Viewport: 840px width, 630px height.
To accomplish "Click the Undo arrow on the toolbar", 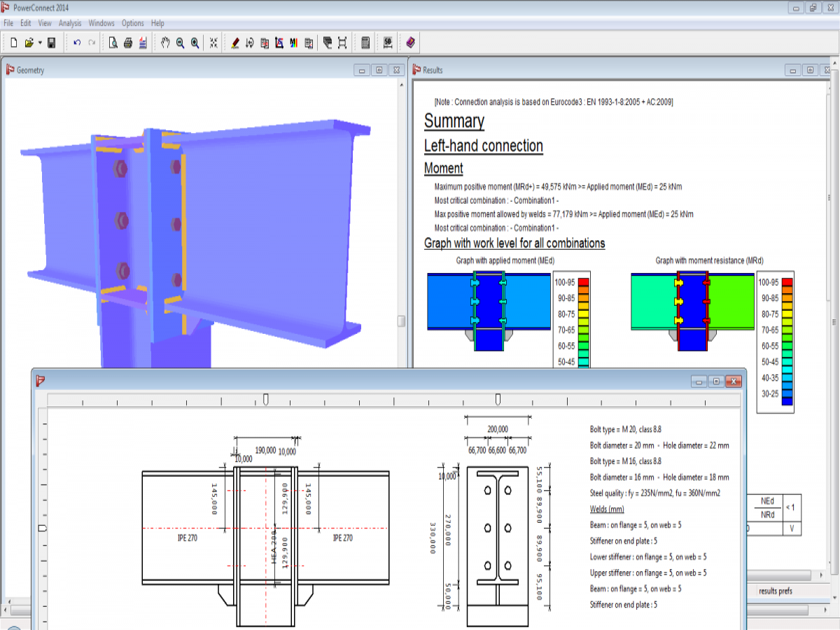I will coord(78,43).
